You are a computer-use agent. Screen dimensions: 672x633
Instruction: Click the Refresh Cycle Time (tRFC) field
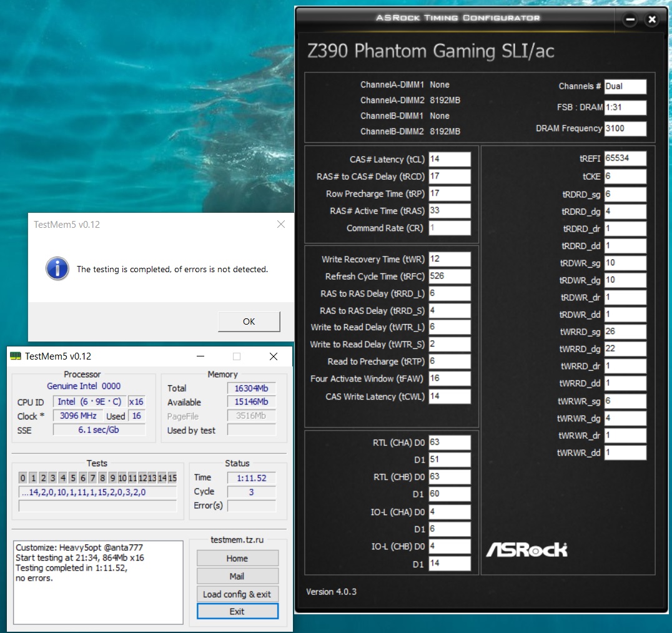pos(450,276)
